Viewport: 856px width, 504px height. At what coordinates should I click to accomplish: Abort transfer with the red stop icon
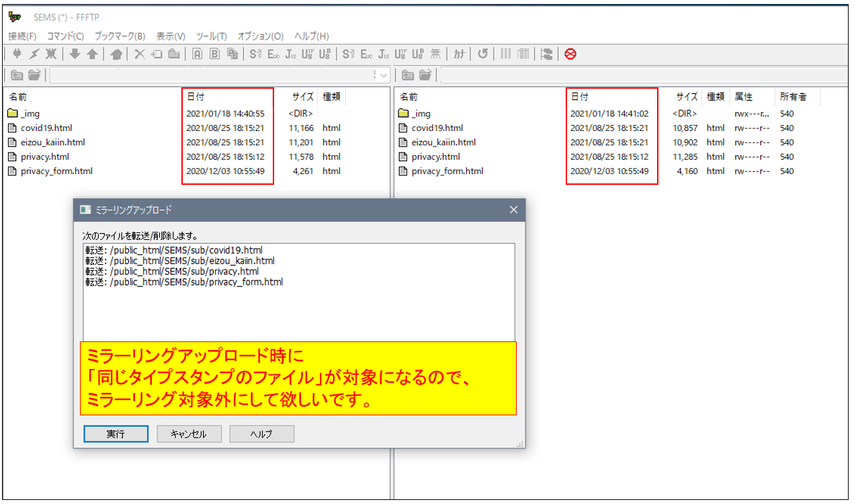click(570, 54)
